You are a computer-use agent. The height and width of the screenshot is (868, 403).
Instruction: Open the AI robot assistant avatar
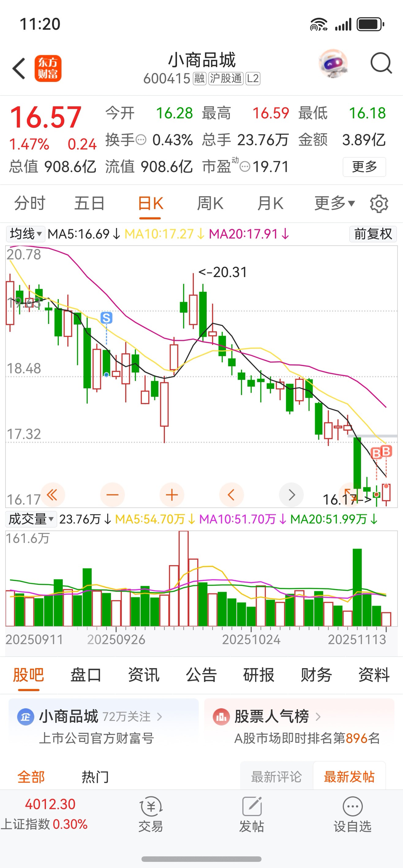coord(333,63)
